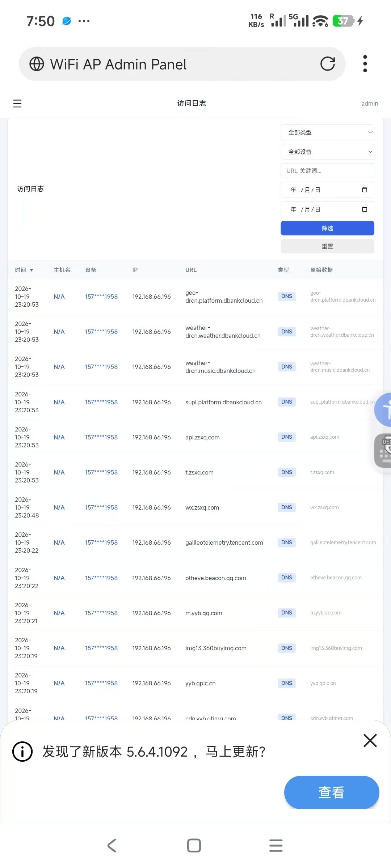Open calendar picker for the end date
The width and height of the screenshot is (391, 868).
pos(365,209)
